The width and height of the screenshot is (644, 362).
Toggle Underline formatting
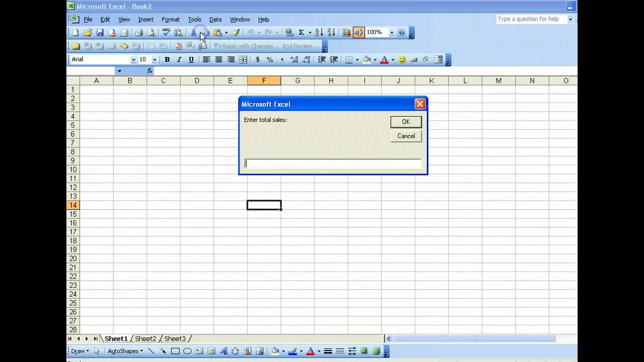pyautogui.click(x=191, y=59)
